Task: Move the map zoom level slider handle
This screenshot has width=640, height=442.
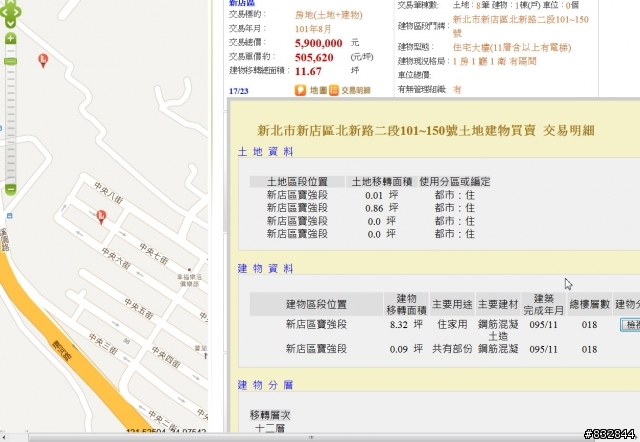Action: click(11, 61)
